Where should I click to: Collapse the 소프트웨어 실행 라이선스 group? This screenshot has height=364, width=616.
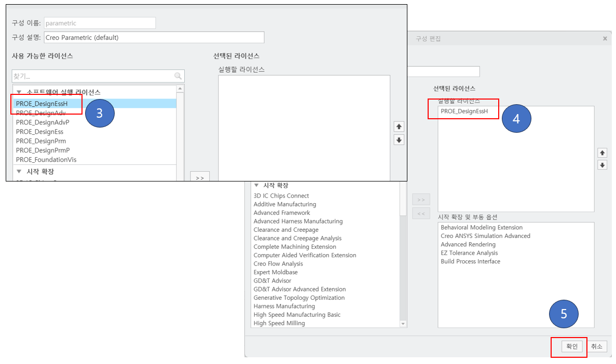tap(19, 92)
